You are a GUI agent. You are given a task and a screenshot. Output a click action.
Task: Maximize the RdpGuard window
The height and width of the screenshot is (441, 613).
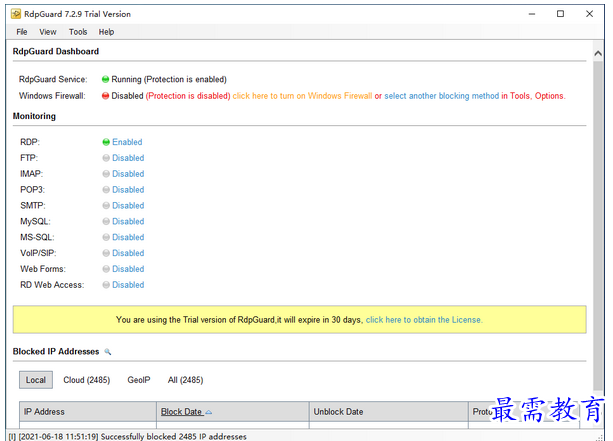[x=560, y=14]
